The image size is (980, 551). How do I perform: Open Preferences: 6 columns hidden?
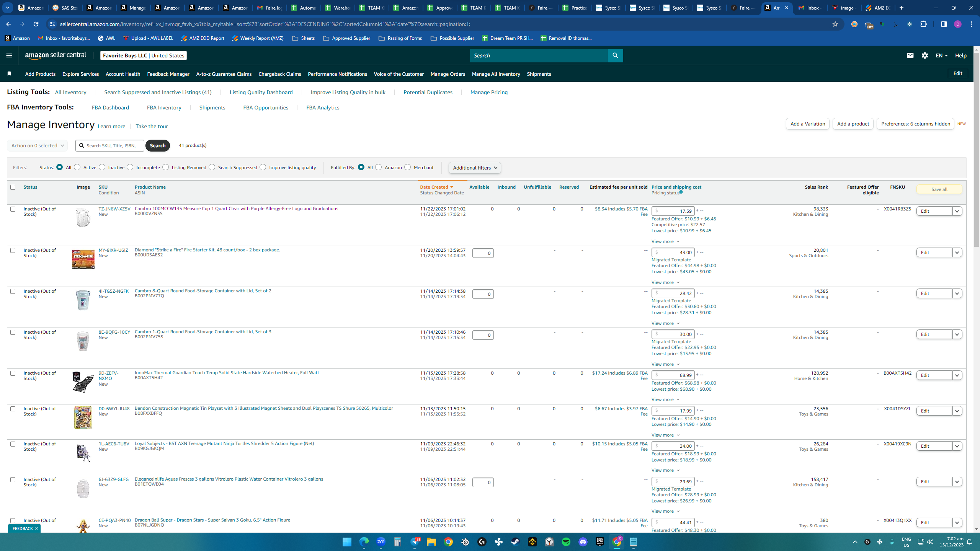[x=915, y=124]
